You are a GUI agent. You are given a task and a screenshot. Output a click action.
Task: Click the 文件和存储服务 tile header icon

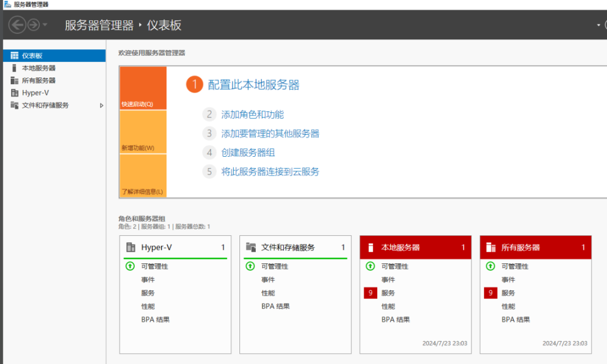coord(251,247)
